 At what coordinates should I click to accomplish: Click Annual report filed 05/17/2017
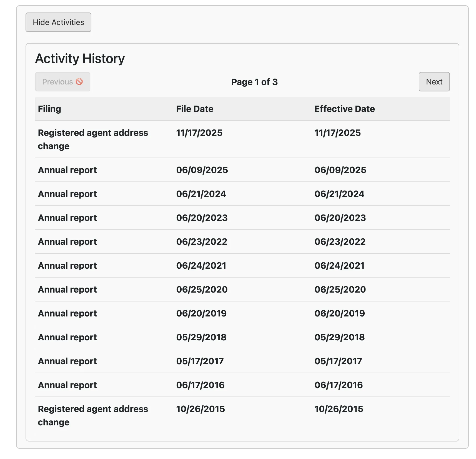pos(67,361)
